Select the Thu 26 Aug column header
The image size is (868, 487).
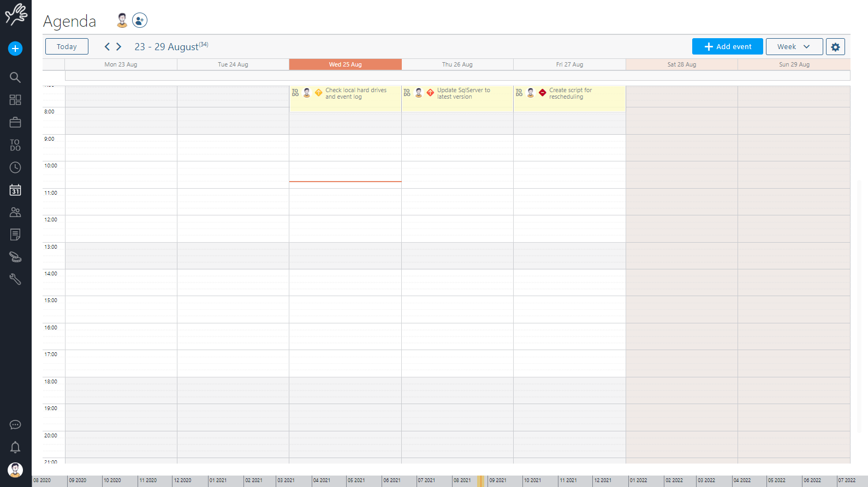coord(457,64)
